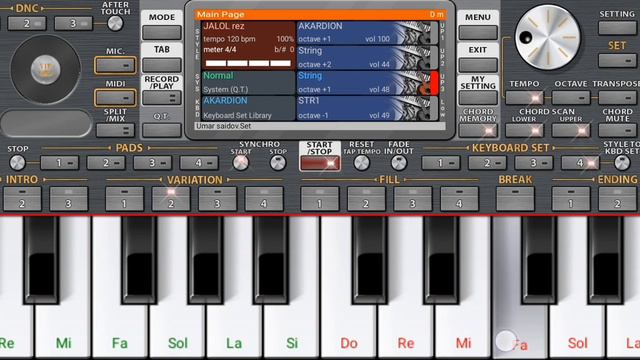Tap the Reset Tap Tempo knob
The image size is (640, 360).
362,163
